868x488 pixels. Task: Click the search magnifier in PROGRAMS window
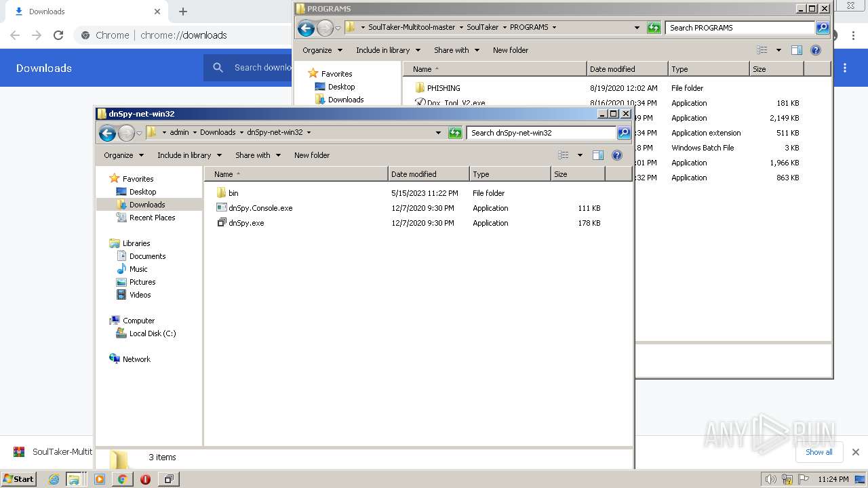coord(823,28)
